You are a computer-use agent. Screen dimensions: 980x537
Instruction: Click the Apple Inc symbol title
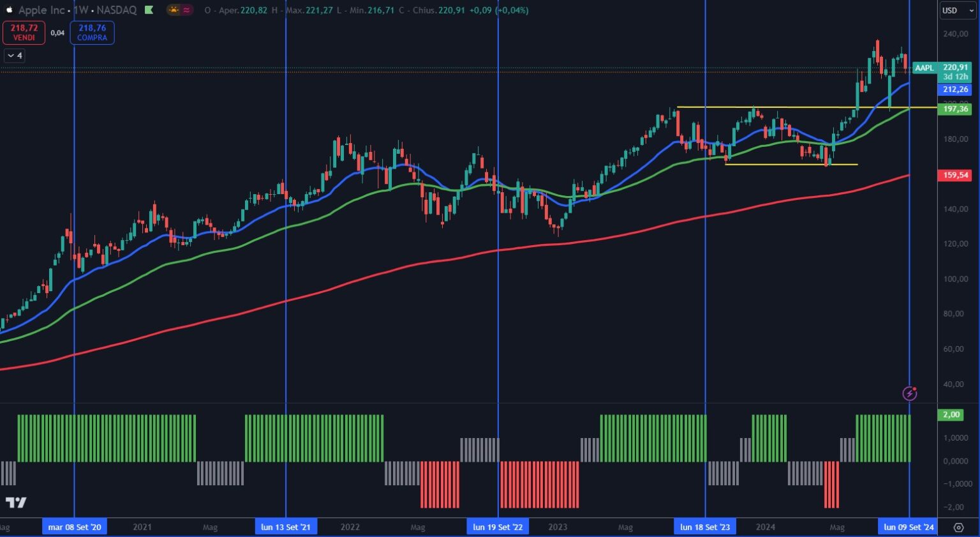42,10
